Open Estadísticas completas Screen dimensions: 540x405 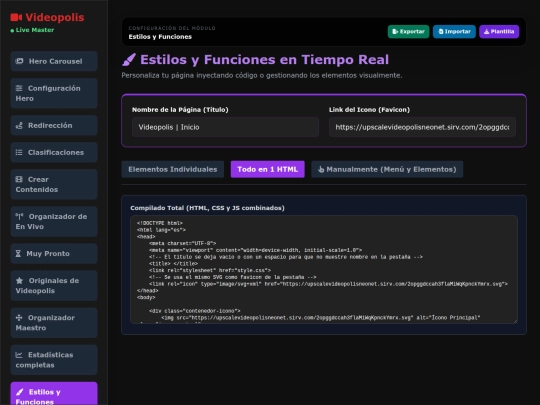pyautogui.click(x=54, y=360)
